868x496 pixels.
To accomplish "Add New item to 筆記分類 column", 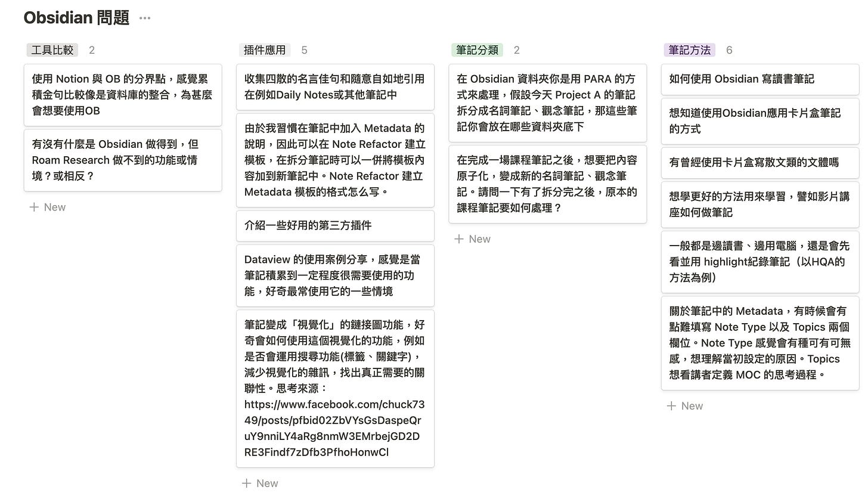I will pos(472,239).
